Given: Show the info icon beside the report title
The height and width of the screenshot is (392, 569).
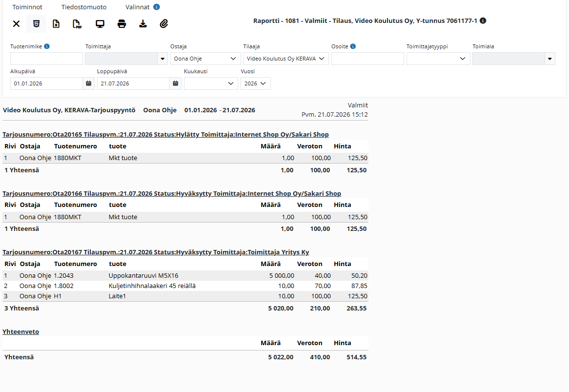Looking at the screenshot, I should coord(483,21).
